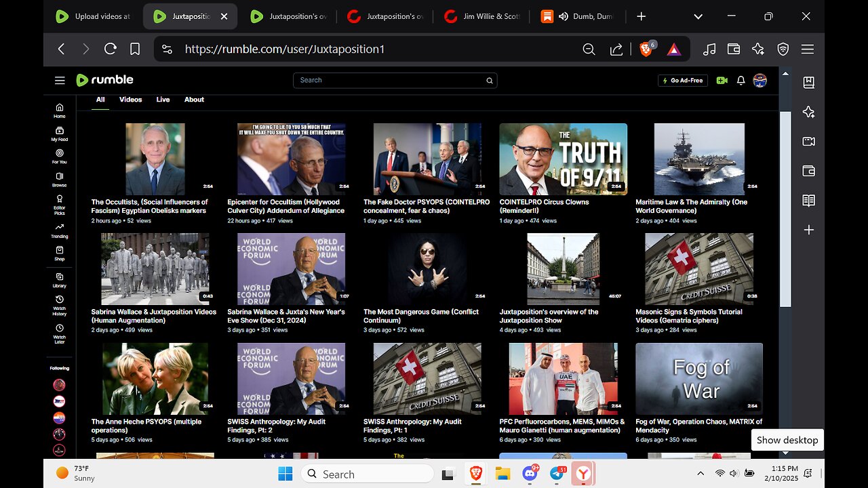The width and height of the screenshot is (868, 488).
Task: Open the music playlist icon in toolbar
Action: (x=709, y=49)
